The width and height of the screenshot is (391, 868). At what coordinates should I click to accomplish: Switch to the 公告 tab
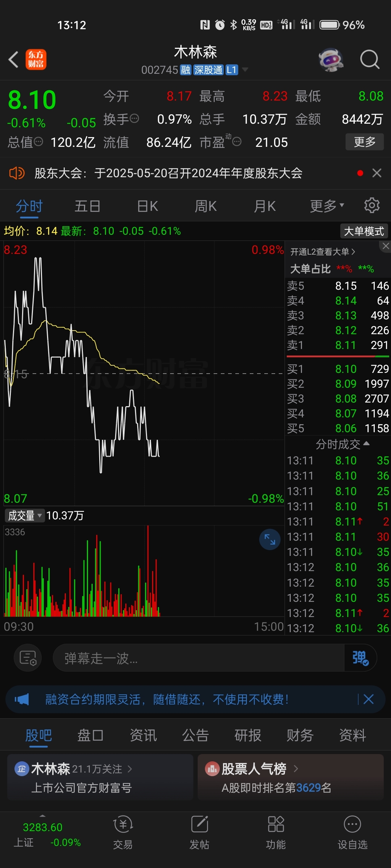[195, 735]
